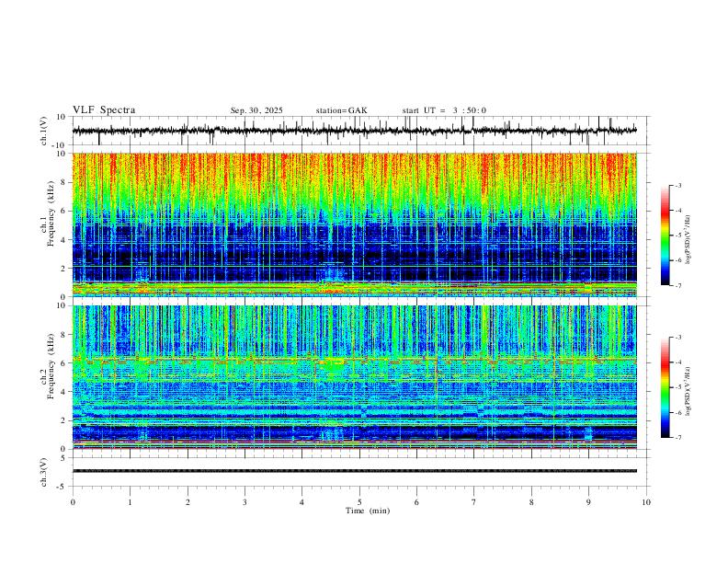Click time axis tick label '10'

(646, 502)
